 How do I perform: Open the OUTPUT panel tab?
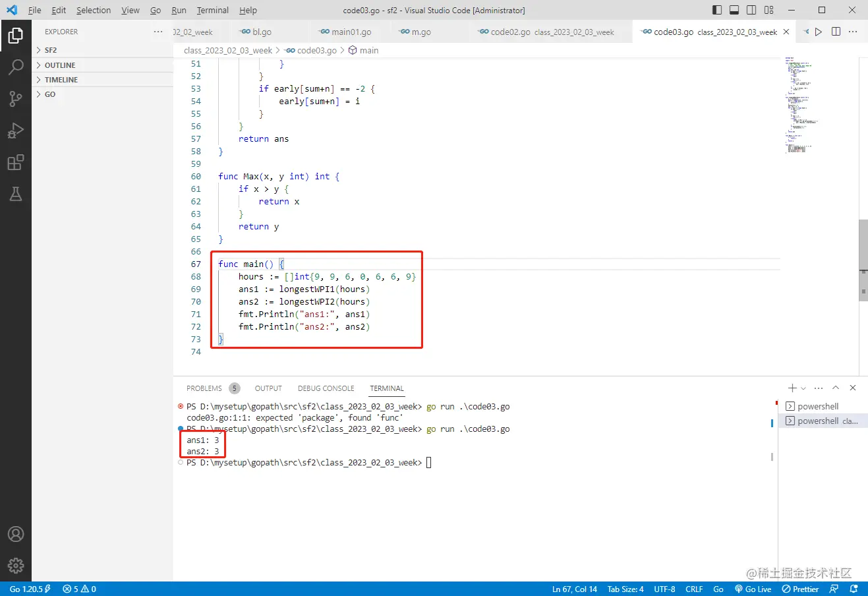[268, 388]
